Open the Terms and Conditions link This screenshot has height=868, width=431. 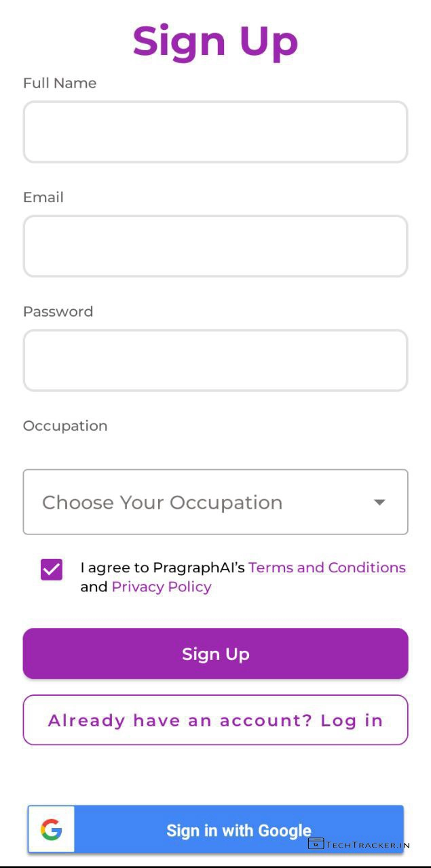coord(327,568)
